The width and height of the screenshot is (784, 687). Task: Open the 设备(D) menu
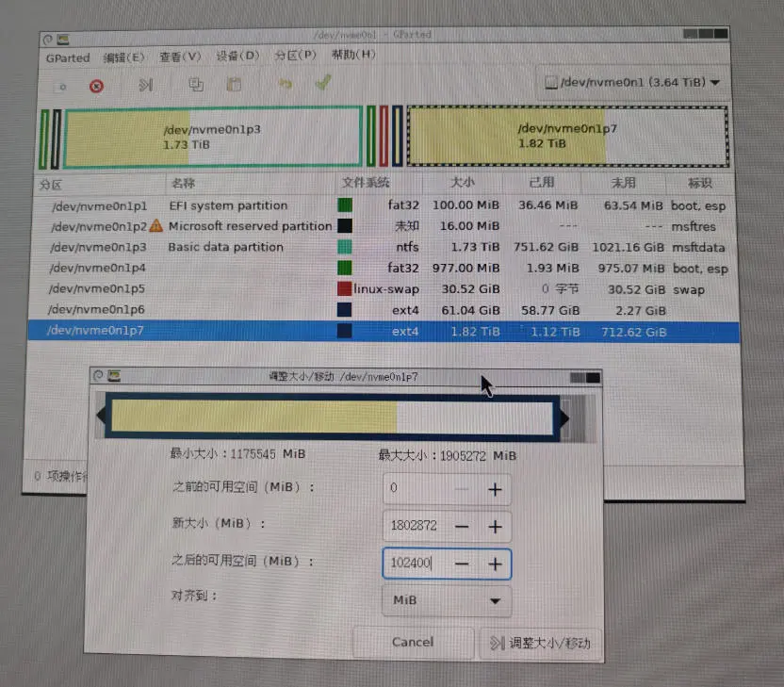tap(239, 57)
